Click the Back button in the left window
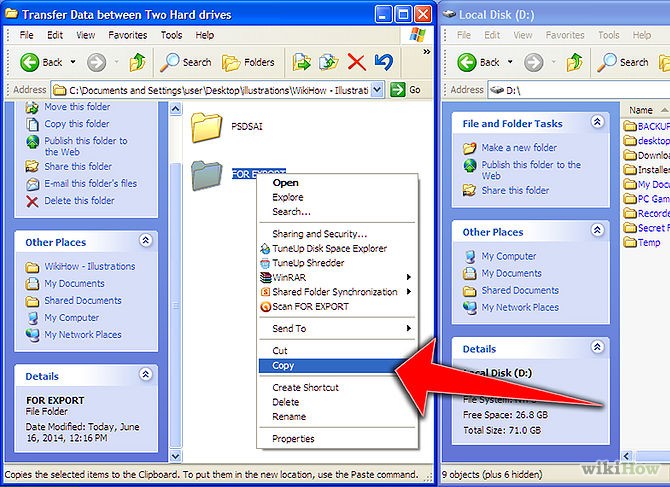The width and height of the screenshot is (670, 487). [41, 62]
